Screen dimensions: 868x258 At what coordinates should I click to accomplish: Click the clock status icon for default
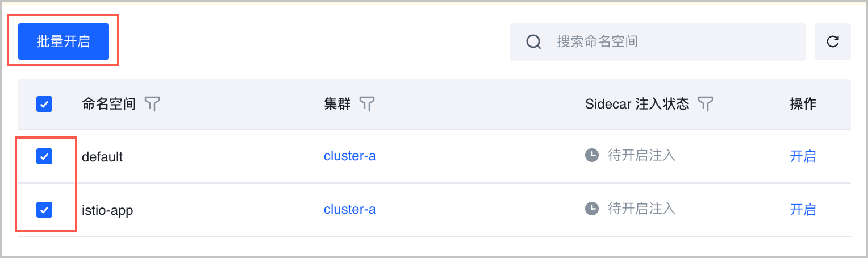pos(592,155)
